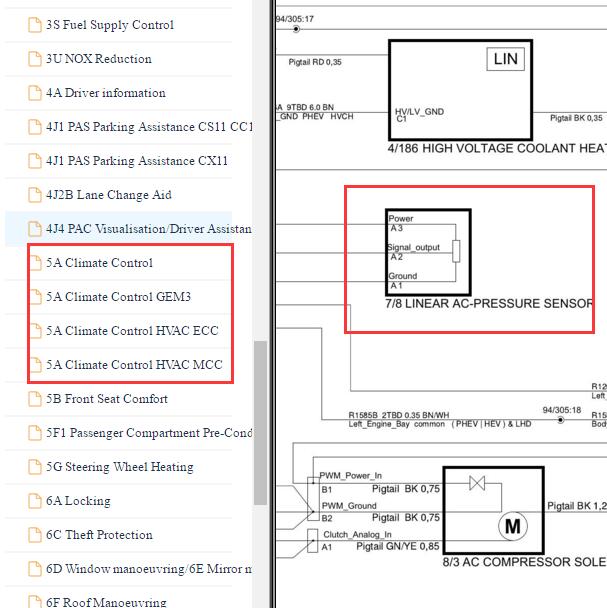Open the 5B Front Seat Comfort document

pos(118,399)
